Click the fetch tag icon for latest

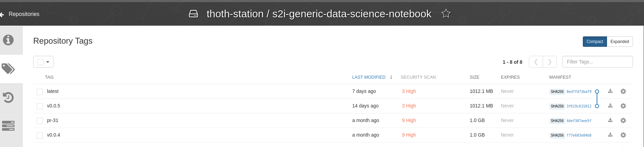610,91
